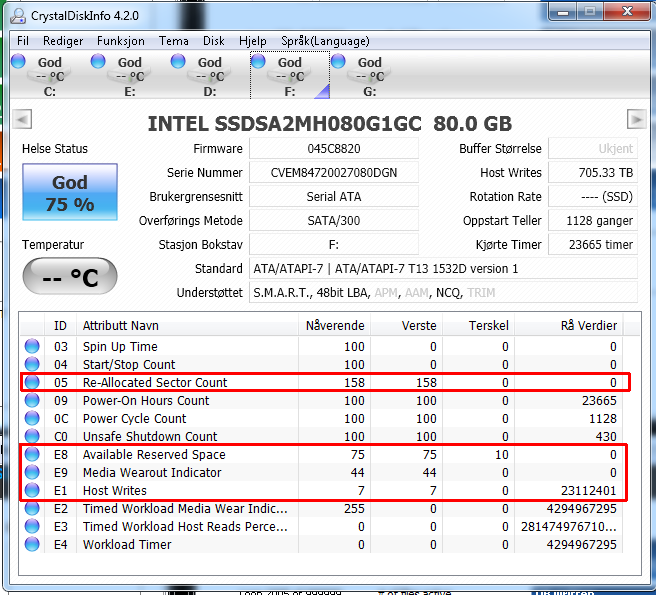Select the E: drive status

pos(130,76)
